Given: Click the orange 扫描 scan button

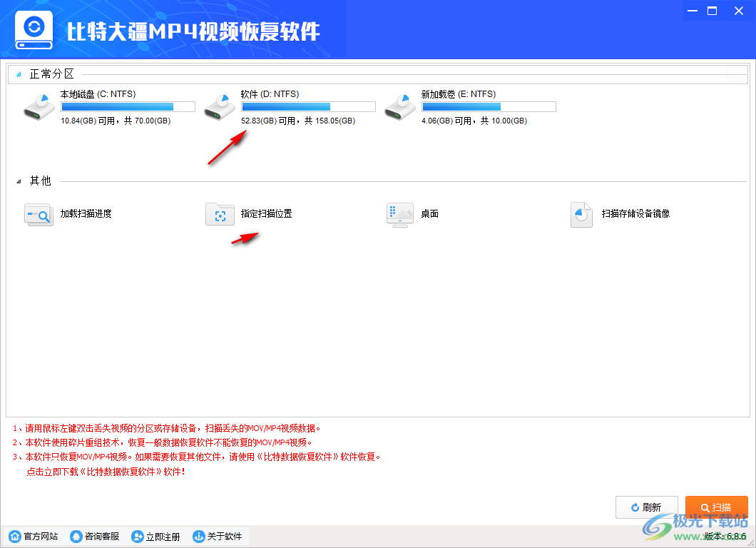Looking at the screenshot, I should tap(717, 507).
